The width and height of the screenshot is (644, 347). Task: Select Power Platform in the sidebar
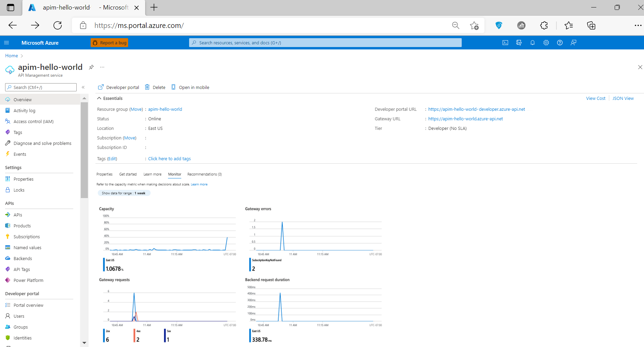28,280
